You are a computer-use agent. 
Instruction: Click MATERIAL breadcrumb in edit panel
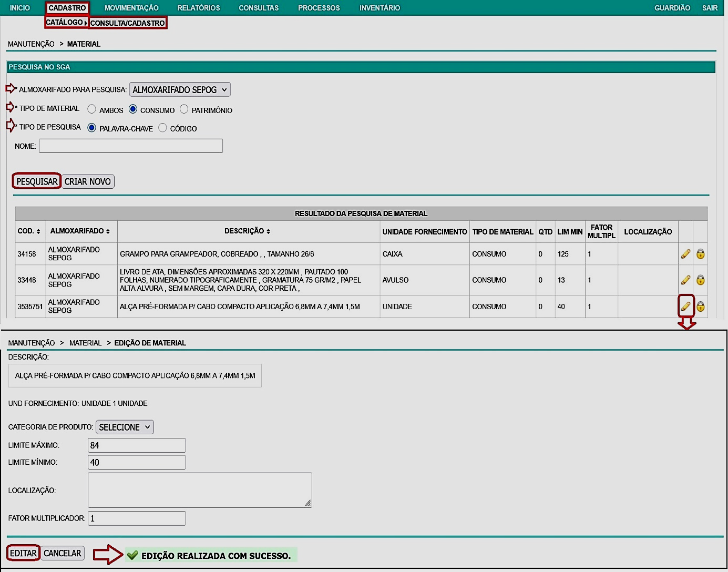click(85, 343)
